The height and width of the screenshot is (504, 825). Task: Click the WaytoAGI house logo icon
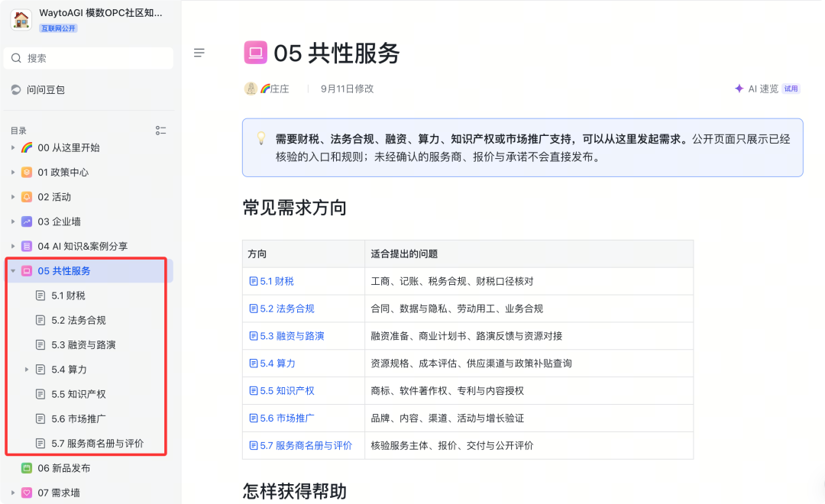click(x=21, y=20)
